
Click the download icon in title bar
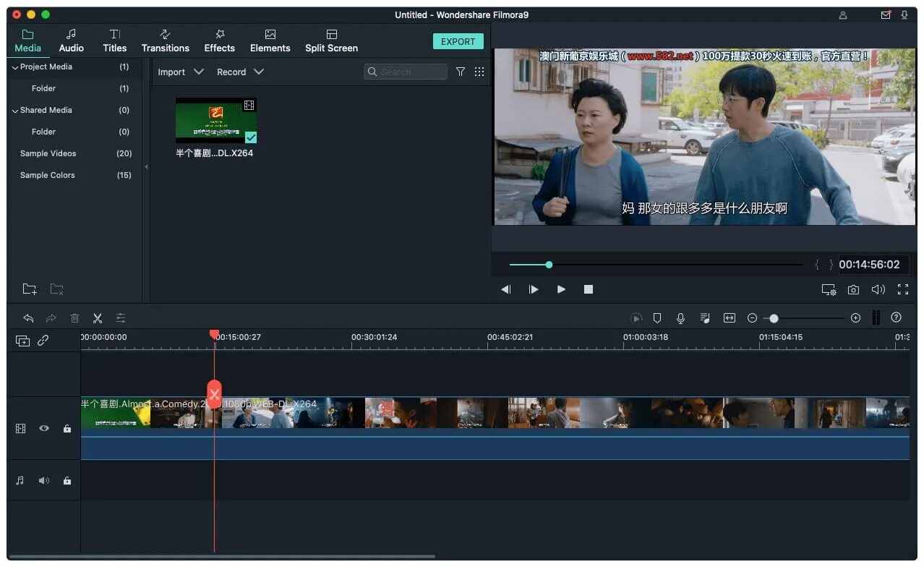coord(904,14)
